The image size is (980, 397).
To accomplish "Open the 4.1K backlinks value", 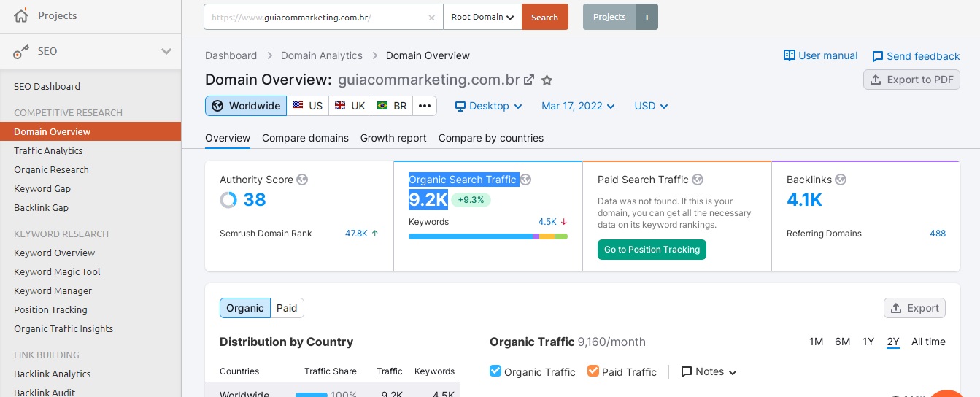I will click(x=804, y=199).
